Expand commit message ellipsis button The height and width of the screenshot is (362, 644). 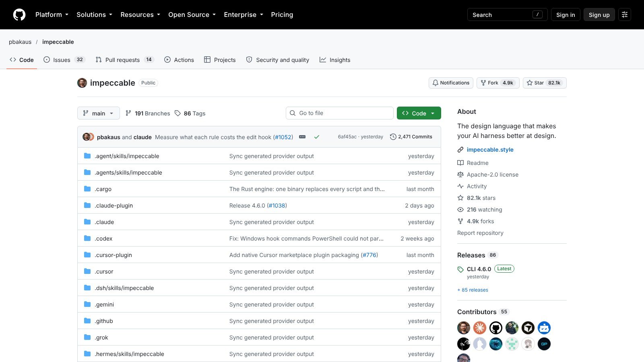point(302,137)
